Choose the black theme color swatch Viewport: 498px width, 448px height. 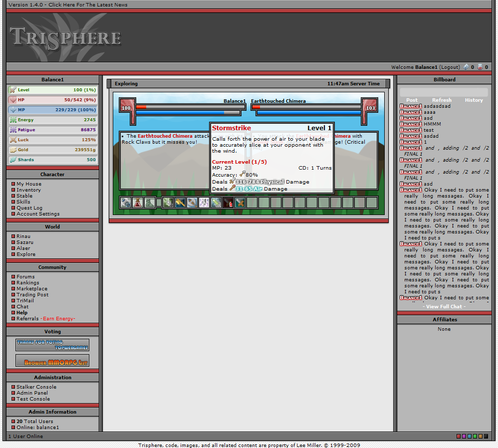click(x=486, y=436)
